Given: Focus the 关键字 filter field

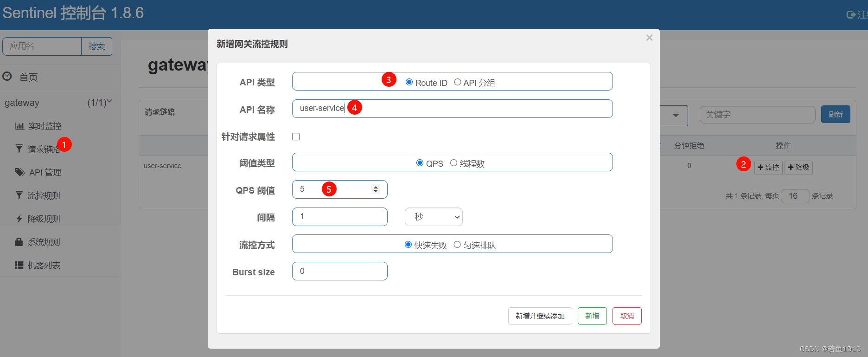Looking at the screenshot, I should [758, 115].
